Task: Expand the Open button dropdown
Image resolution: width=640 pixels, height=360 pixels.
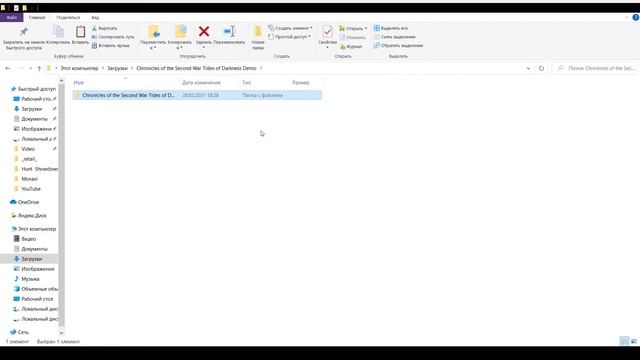Action: point(366,28)
